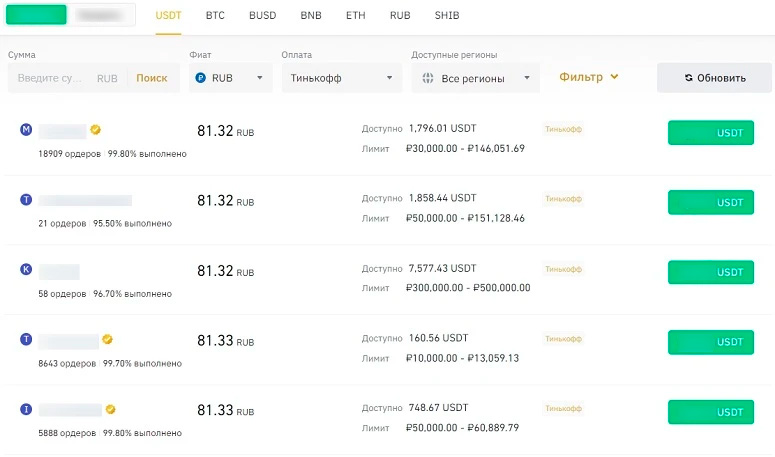The image size is (775, 457).
Task: Switch to the BTC tab
Action: [215, 15]
